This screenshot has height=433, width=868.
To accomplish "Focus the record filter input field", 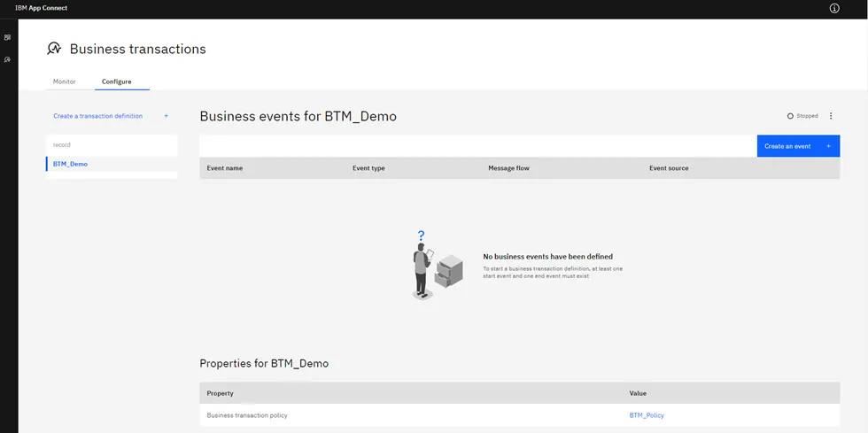I will coord(112,145).
